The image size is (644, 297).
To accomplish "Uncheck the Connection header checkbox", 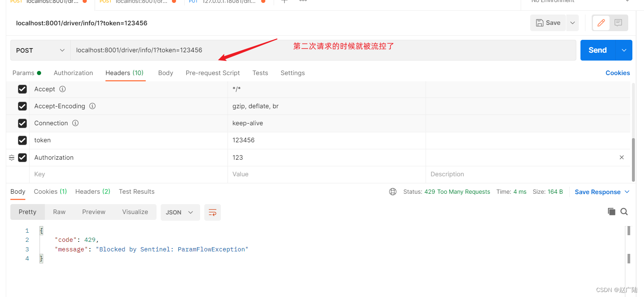I will 22,123.
